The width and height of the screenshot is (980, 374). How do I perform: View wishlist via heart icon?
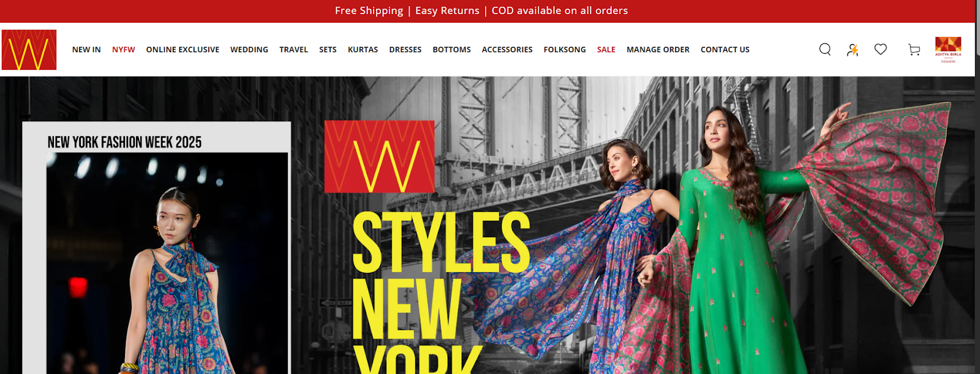pos(881,50)
